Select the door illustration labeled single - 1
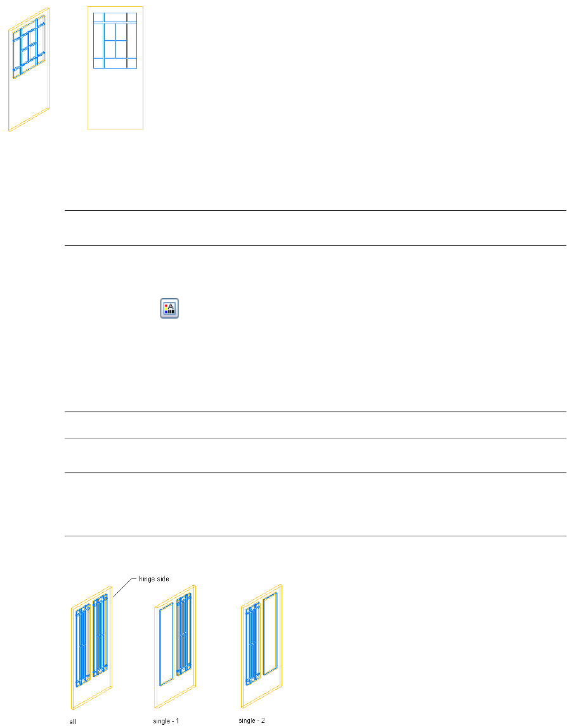 click(175, 646)
